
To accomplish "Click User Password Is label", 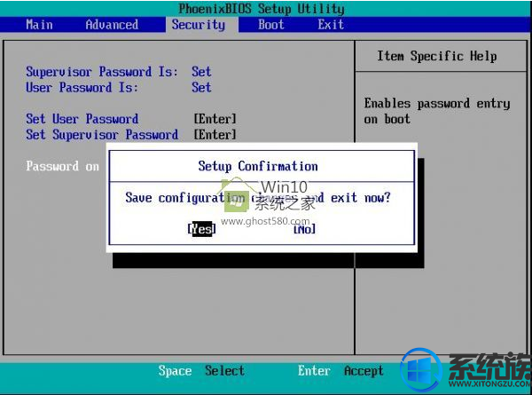I will click(82, 88).
